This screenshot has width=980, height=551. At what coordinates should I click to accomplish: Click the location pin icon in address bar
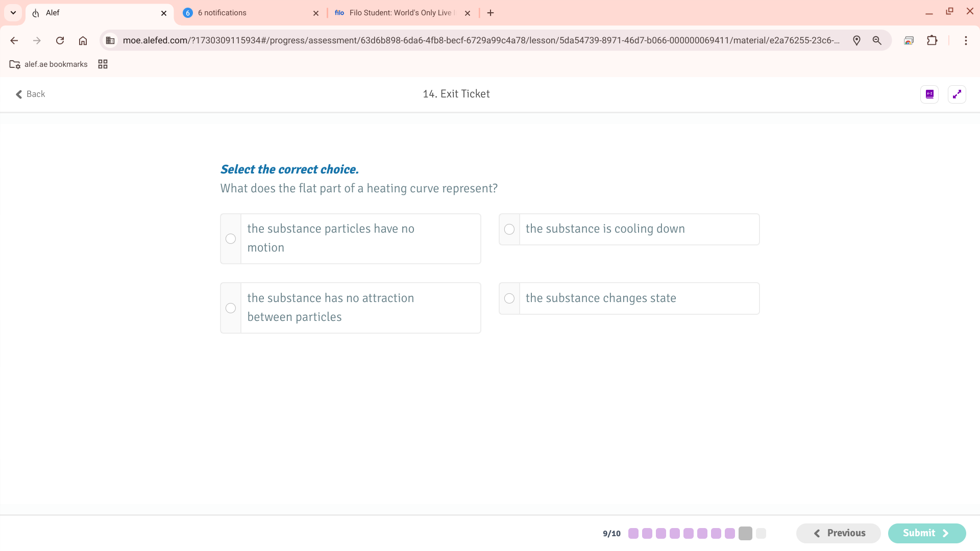[856, 40]
